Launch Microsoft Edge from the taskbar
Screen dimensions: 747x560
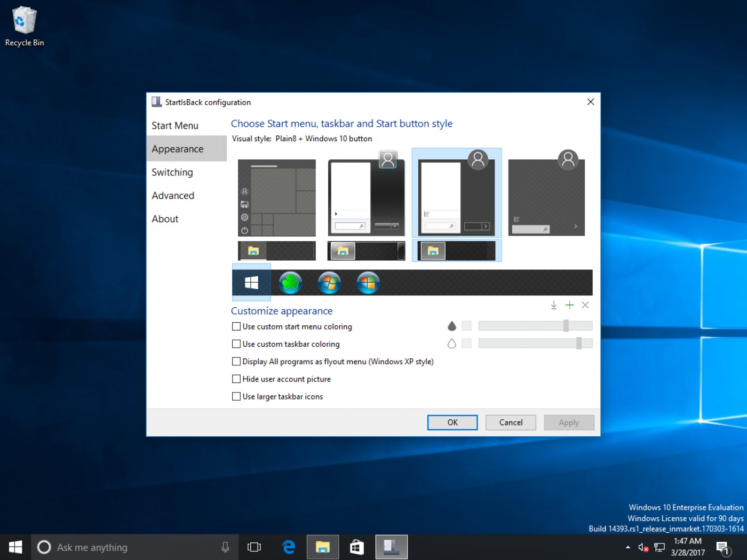(289, 547)
